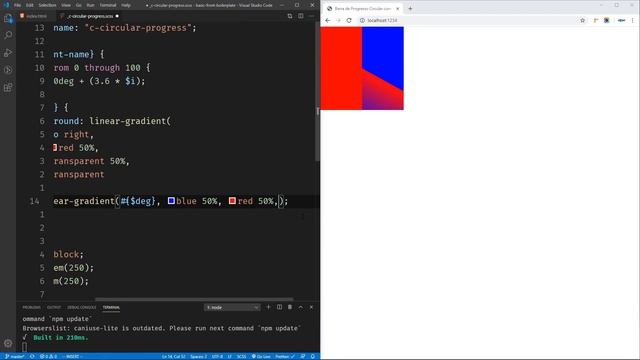Click synchronize changes icon in status bar
The width and height of the screenshot is (640, 360).
(32, 356)
